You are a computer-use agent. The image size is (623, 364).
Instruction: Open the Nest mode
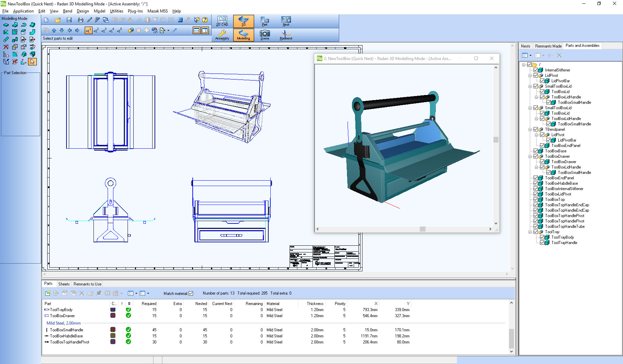pyautogui.click(x=286, y=21)
